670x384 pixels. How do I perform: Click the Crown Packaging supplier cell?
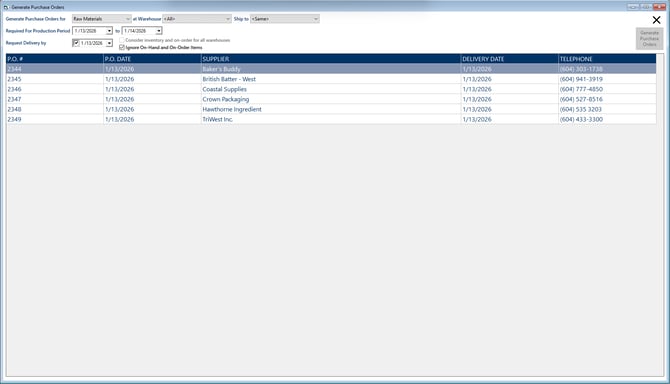(x=331, y=99)
